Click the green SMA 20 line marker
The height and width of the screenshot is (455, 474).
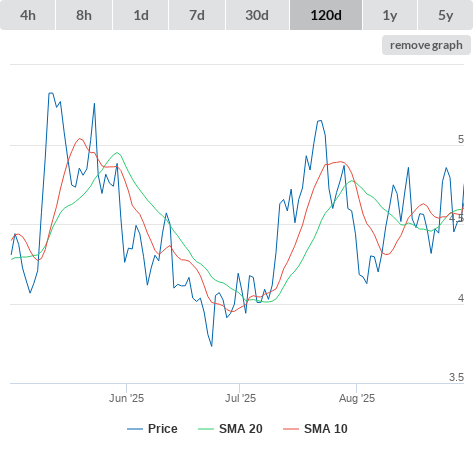[x=206, y=429]
